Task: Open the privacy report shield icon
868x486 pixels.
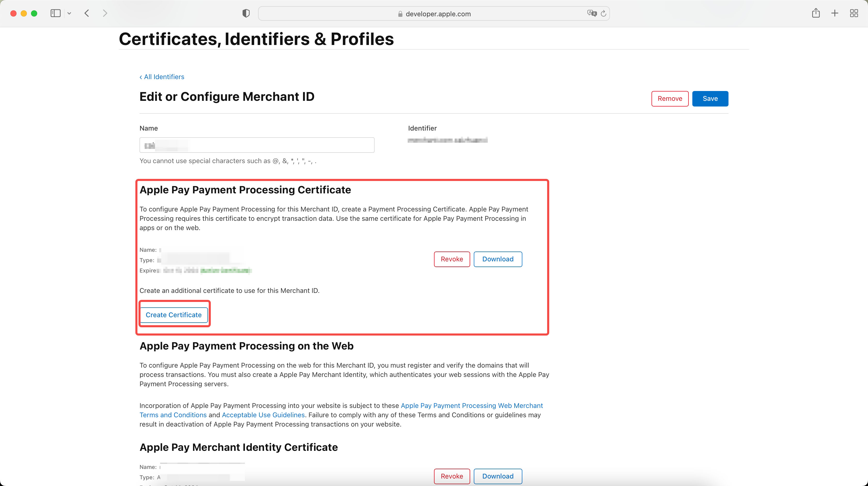Action: 246,13
